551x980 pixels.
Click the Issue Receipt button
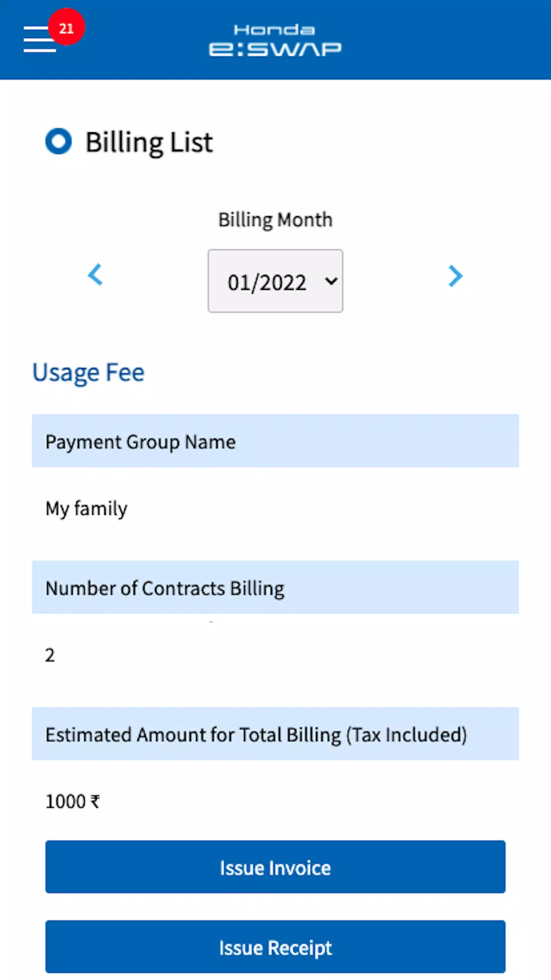coord(275,946)
